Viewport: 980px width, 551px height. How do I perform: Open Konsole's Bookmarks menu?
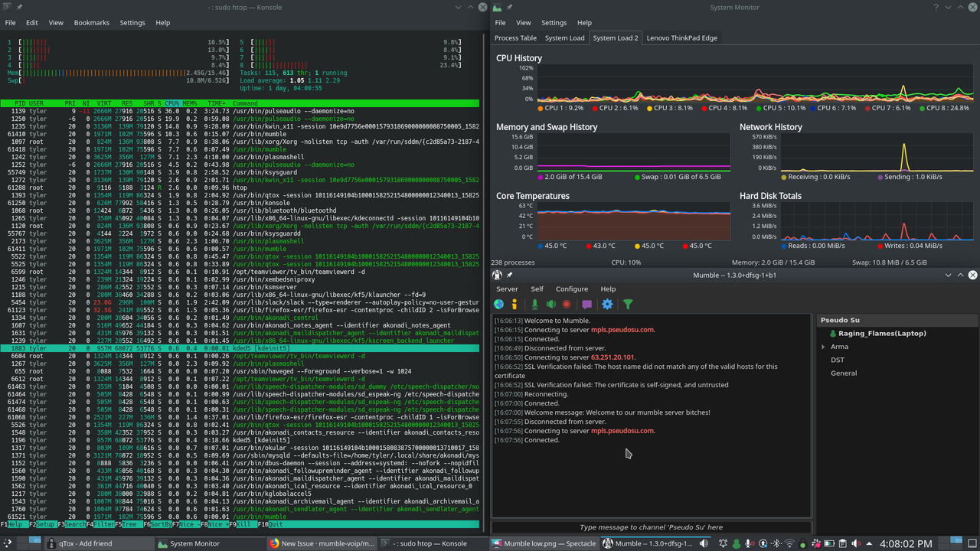[x=92, y=23]
